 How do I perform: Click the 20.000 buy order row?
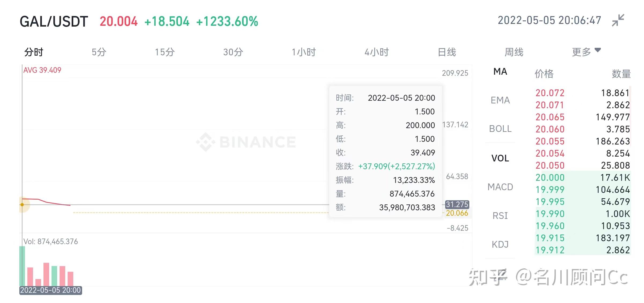[582, 178]
